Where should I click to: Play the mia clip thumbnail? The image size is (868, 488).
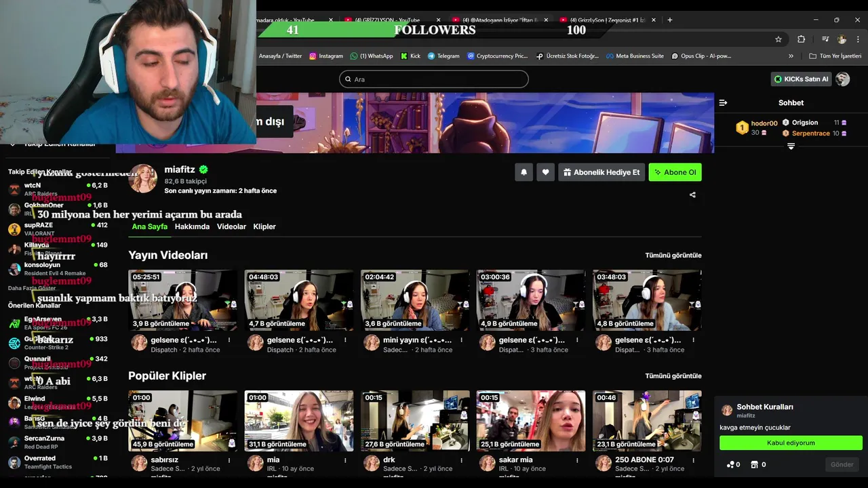tap(298, 421)
